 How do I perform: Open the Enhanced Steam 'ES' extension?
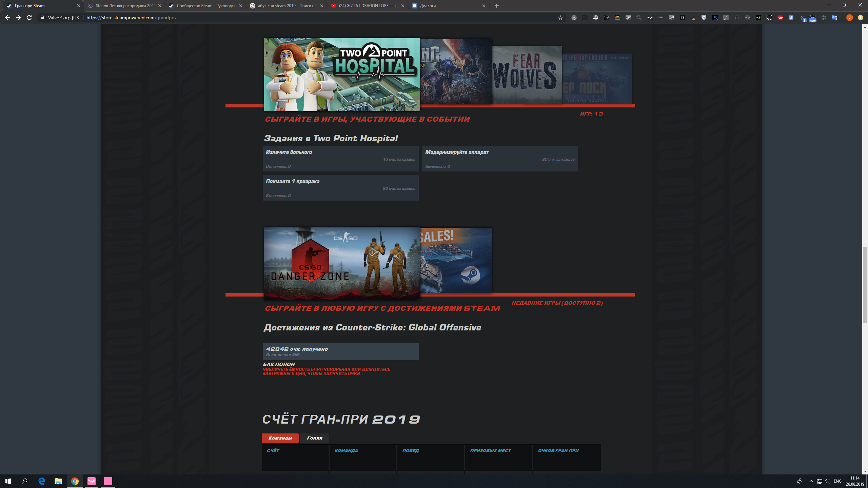(x=683, y=18)
